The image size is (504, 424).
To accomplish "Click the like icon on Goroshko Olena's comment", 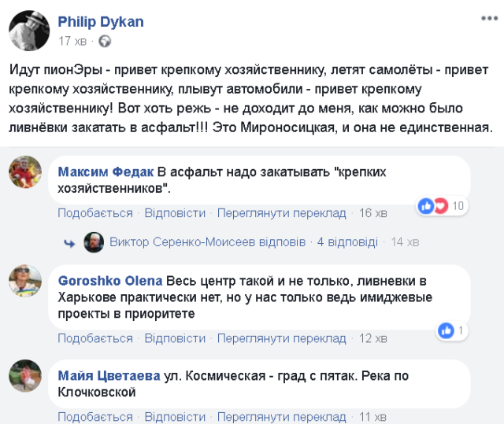I will [446, 330].
